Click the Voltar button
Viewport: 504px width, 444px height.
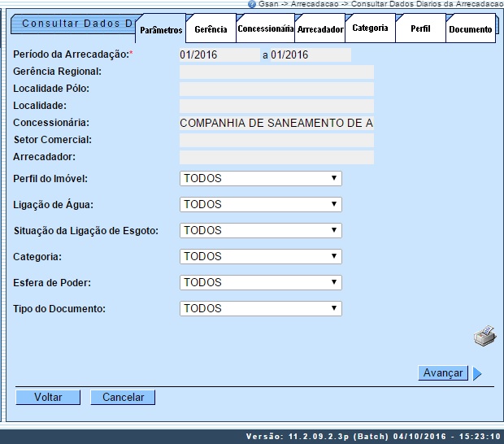pyautogui.click(x=48, y=398)
